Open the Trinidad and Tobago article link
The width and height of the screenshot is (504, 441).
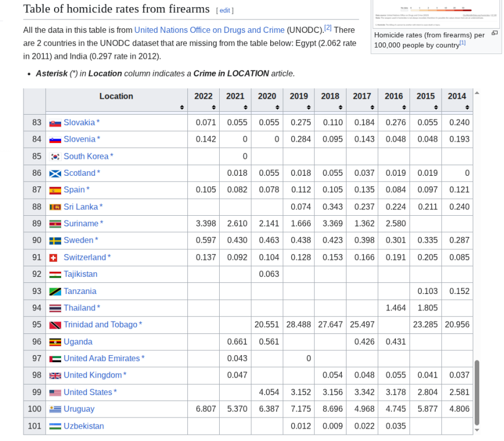pos(100,325)
